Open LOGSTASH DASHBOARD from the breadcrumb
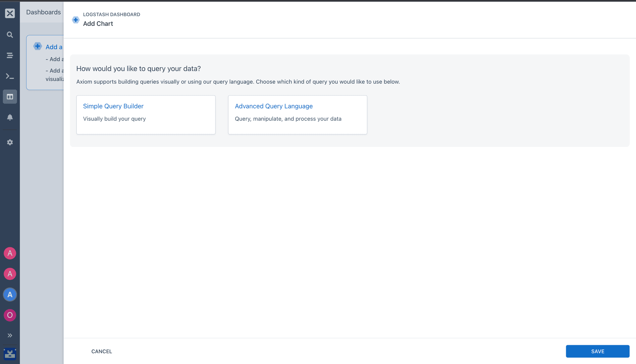This screenshot has height=364, width=636. coord(112,14)
